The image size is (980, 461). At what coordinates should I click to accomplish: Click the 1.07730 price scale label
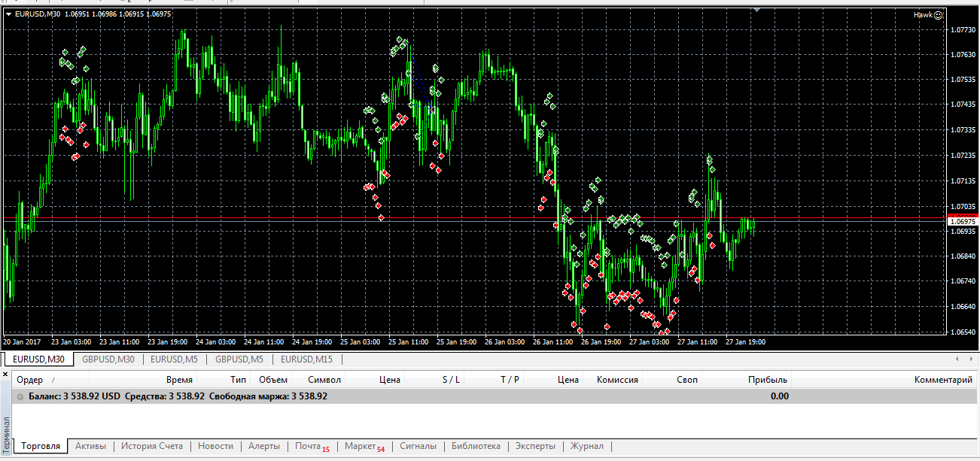(963, 30)
